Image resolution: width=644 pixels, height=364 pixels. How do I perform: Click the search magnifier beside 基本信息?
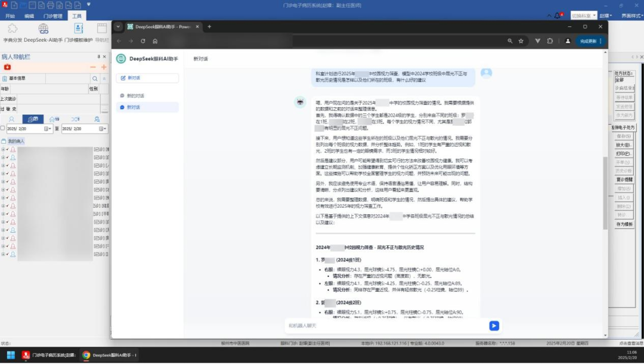95,79
